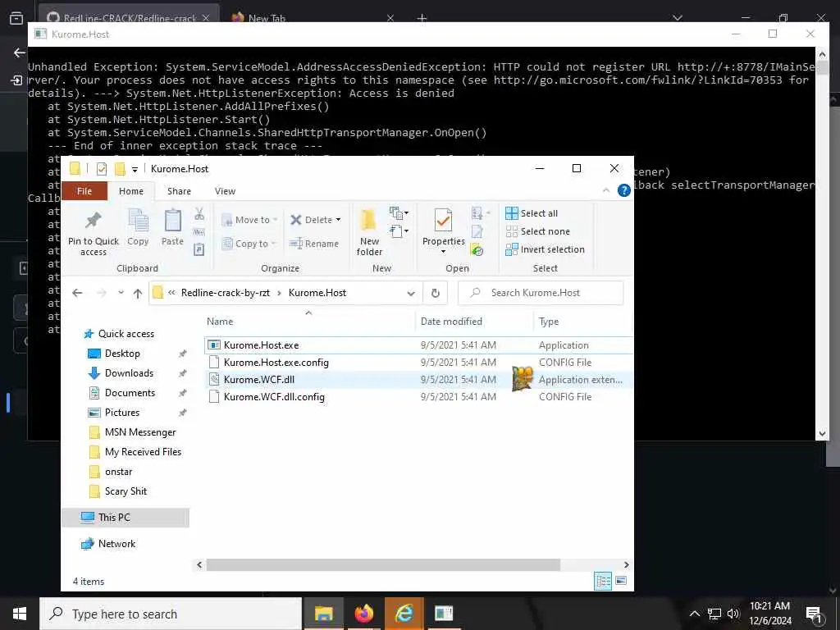
Task: Open the New item dropdown
Action: click(399, 213)
